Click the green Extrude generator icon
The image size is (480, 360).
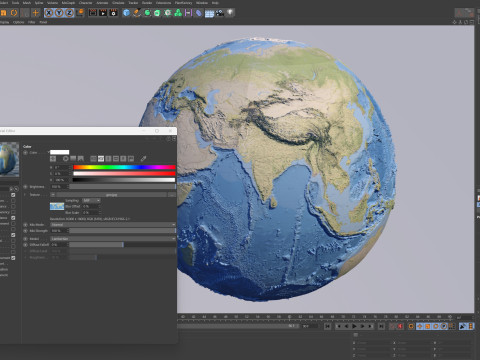tap(157, 13)
